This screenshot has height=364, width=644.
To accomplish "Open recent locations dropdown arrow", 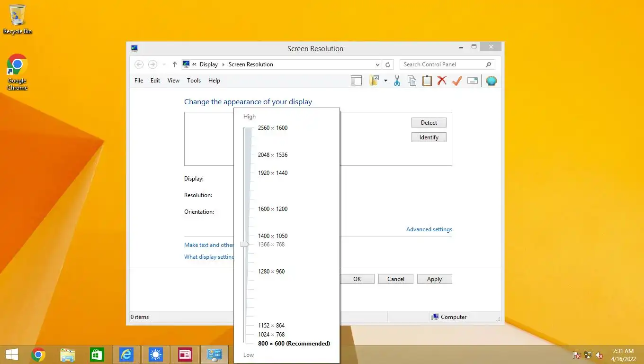I will coord(164,64).
